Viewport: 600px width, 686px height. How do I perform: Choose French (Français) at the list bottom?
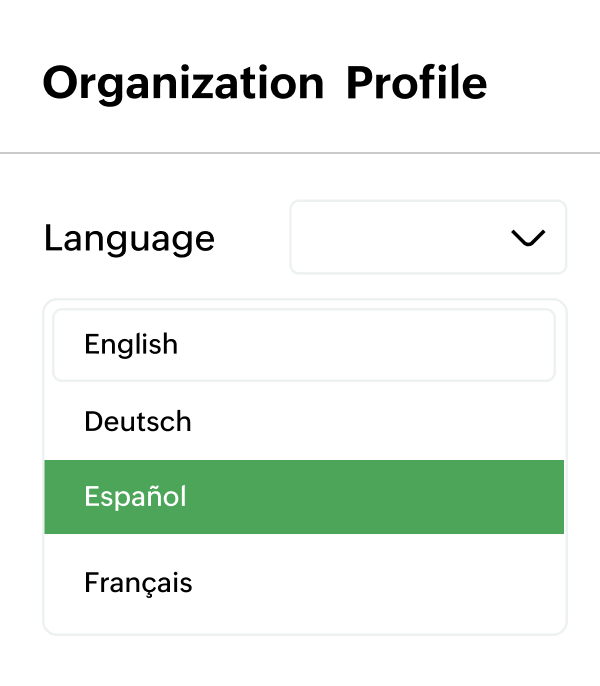click(138, 583)
